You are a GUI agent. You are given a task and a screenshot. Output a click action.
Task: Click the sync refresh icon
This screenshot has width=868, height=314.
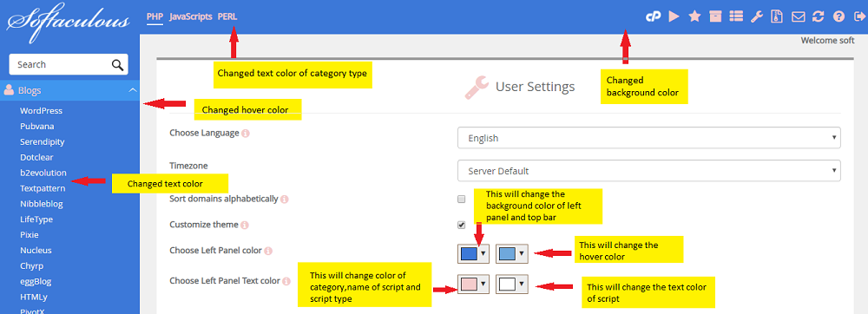point(819,16)
